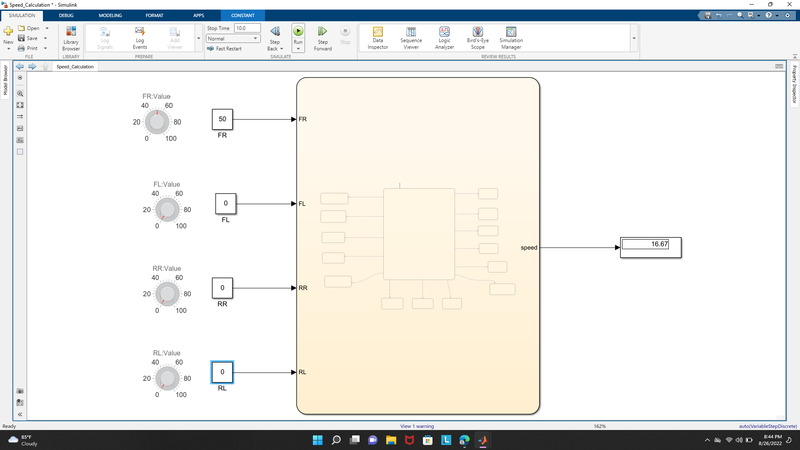800x450 pixels.
Task: Click the Stop Time input field
Action: [247, 28]
